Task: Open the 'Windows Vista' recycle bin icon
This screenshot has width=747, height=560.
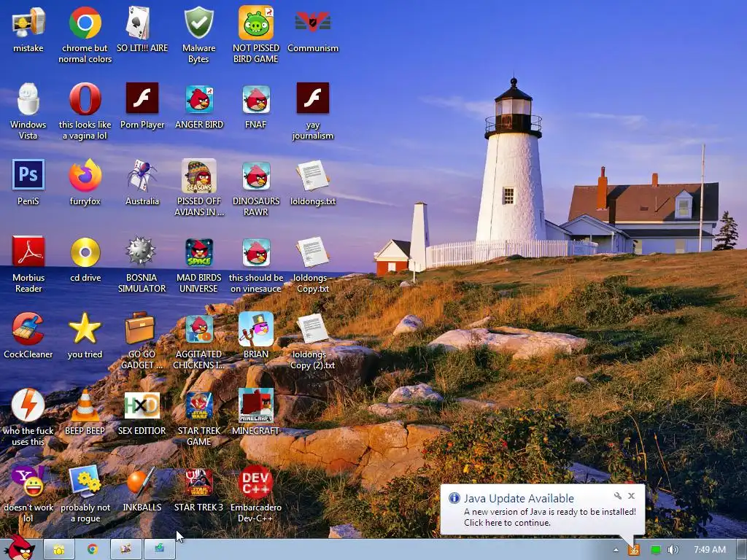Action: (x=28, y=99)
